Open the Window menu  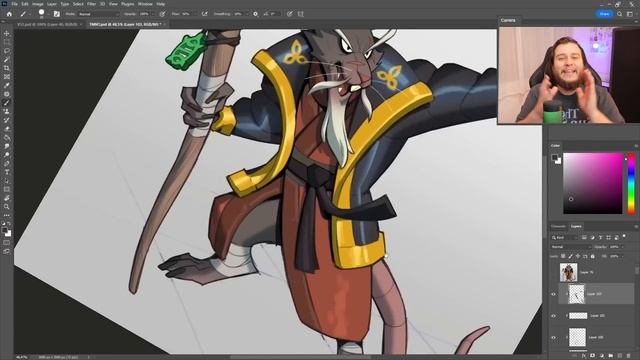point(145,4)
